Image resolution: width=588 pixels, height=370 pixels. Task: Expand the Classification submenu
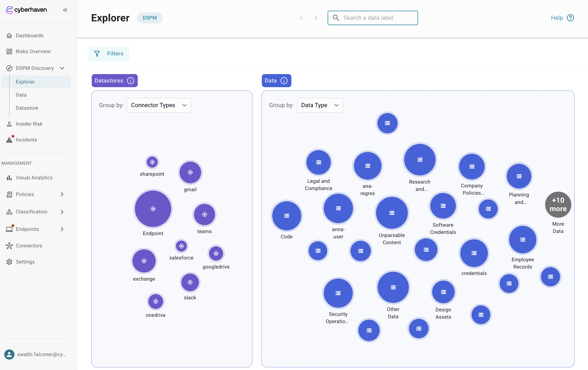62,212
